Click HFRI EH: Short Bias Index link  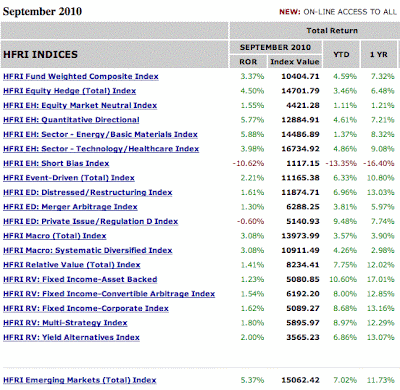56,164
